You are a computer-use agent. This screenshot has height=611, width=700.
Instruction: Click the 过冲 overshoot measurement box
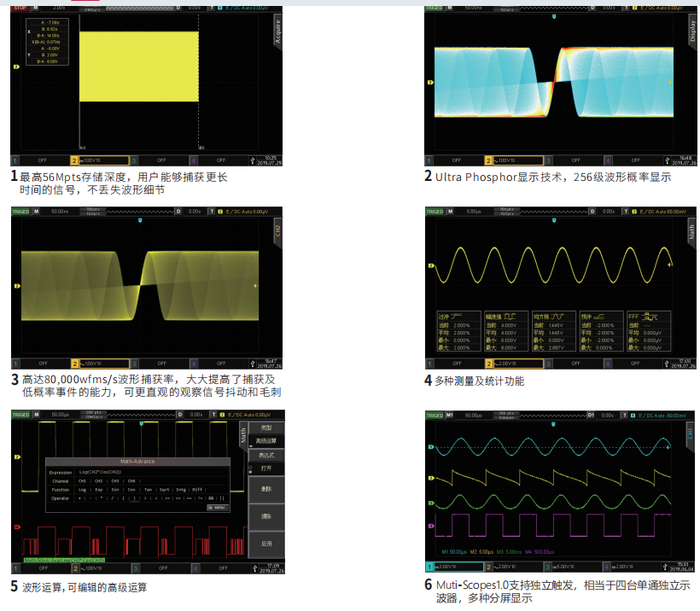click(x=458, y=331)
